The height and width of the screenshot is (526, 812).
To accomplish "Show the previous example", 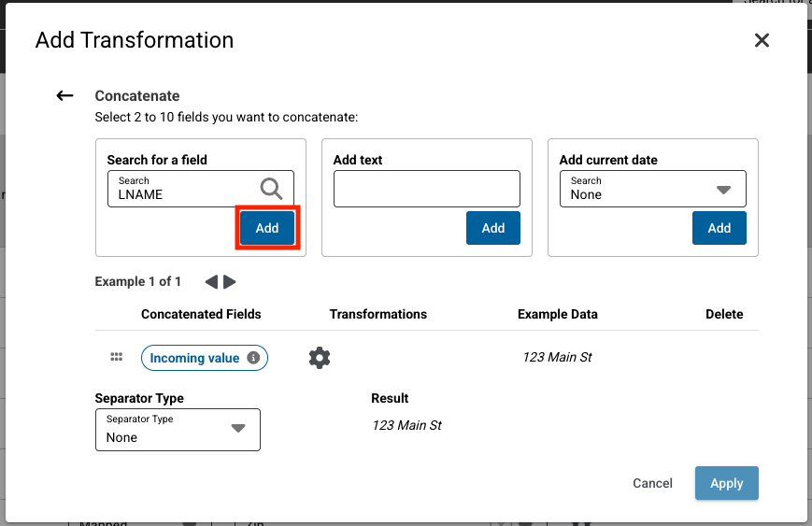I will 211,282.
